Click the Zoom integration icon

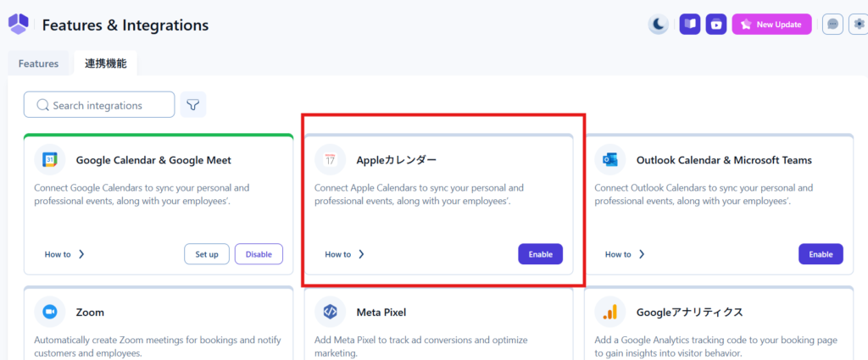pyautogui.click(x=50, y=312)
